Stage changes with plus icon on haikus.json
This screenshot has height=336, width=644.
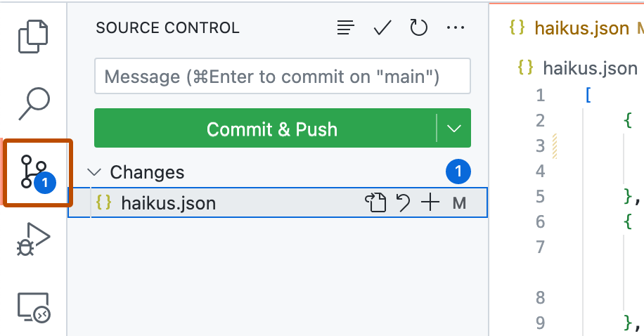[x=430, y=203]
